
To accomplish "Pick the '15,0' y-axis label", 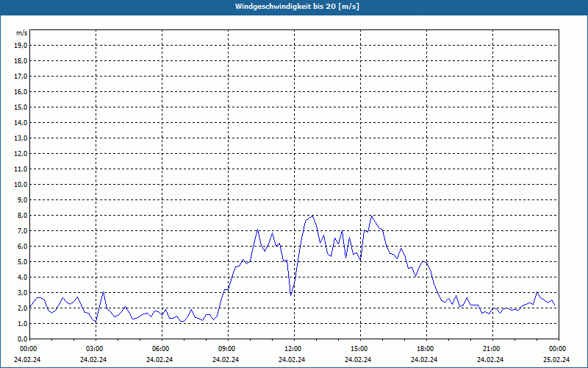I will tap(21, 107).
